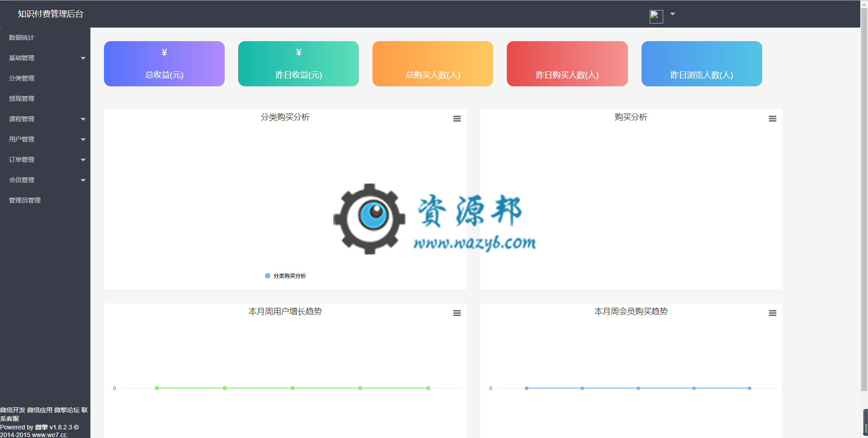Click the 本月周用户增长趋势 chart title

[285, 311]
